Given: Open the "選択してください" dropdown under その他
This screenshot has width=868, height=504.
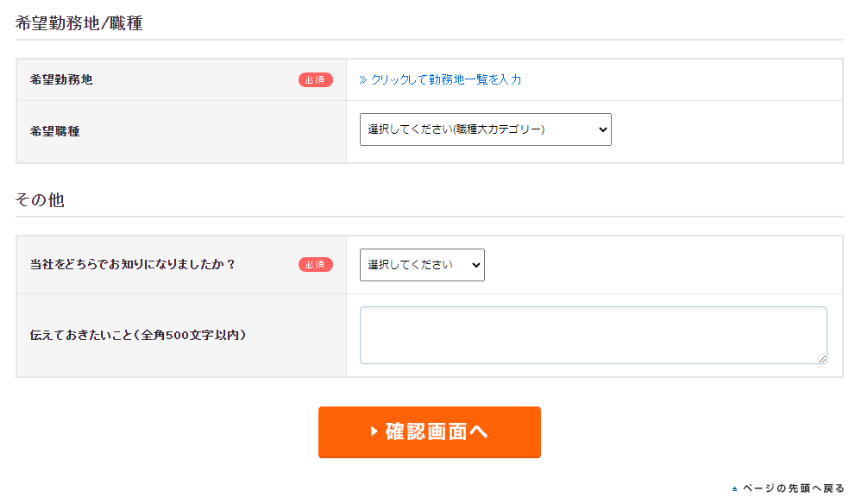Looking at the screenshot, I should click(x=422, y=265).
